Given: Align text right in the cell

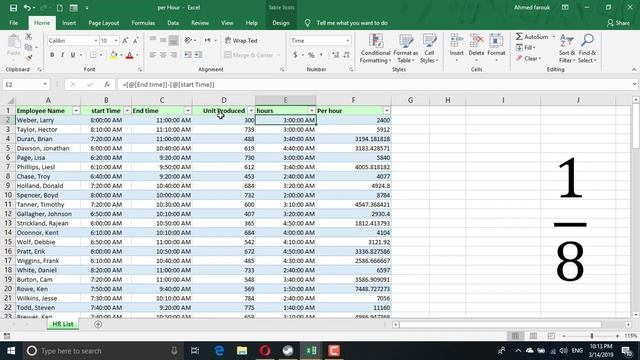Looking at the screenshot, I should [173, 55].
